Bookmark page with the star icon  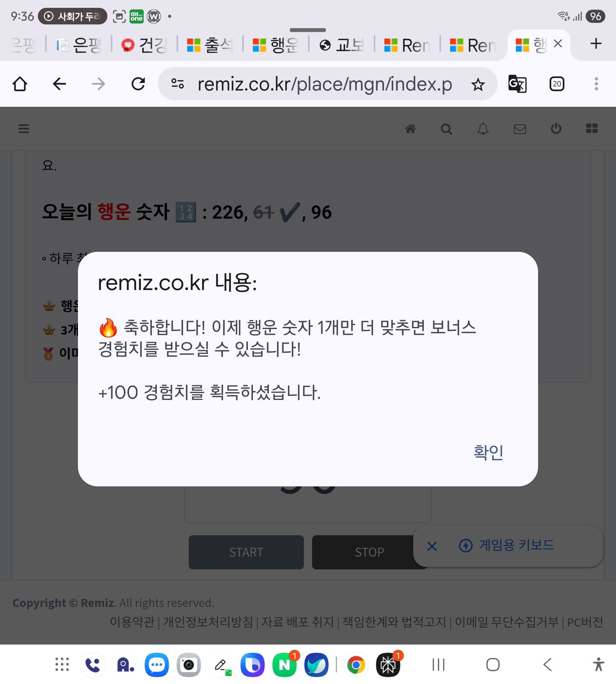click(x=478, y=84)
